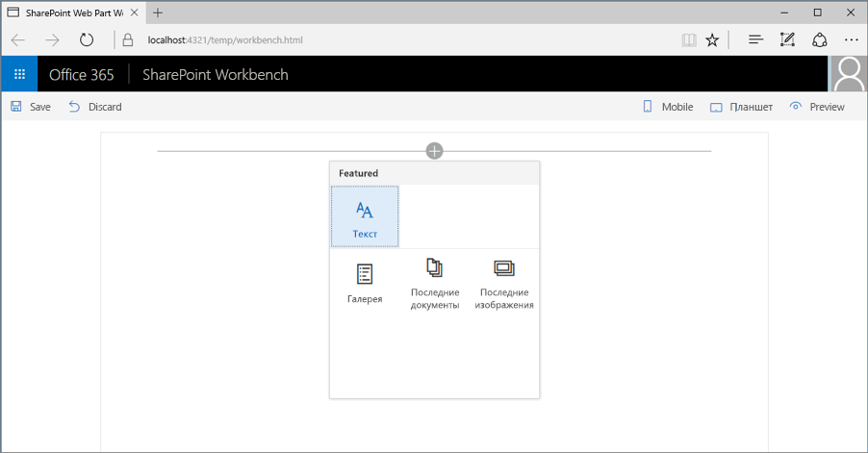Minimize the browser window
This screenshot has width=868, height=453.
point(784,13)
